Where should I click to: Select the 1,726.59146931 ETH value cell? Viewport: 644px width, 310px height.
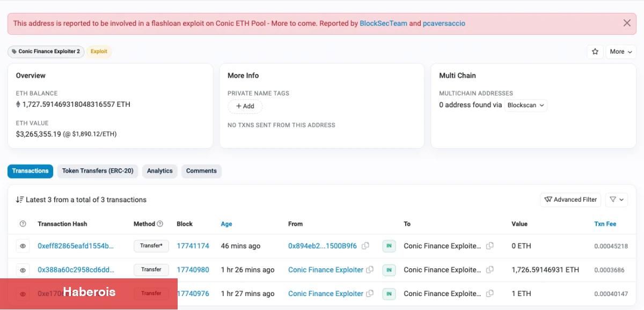pyautogui.click(x=545, y=270)
